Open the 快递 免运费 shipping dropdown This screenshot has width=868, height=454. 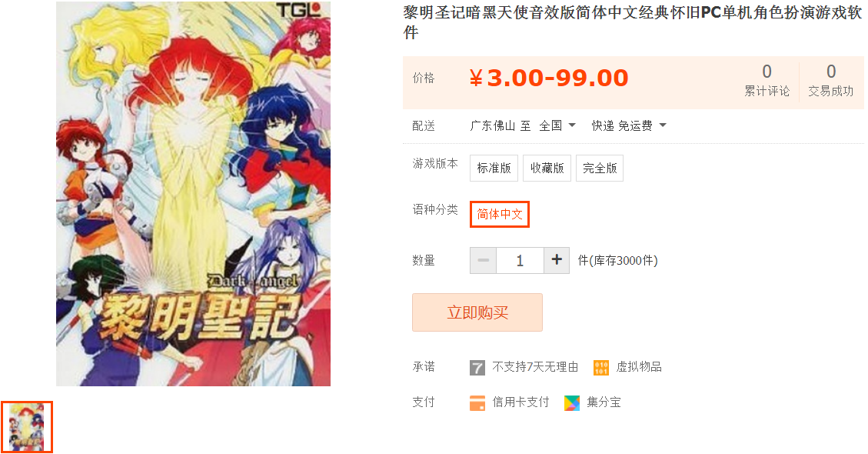tap(629, 126)
